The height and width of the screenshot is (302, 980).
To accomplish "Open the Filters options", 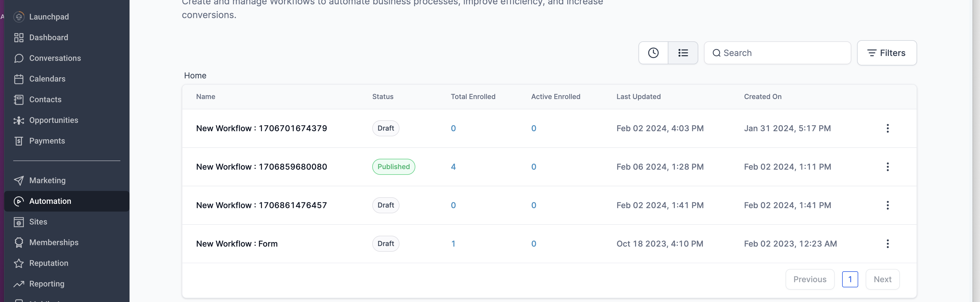I will click(x=886, y=53).
